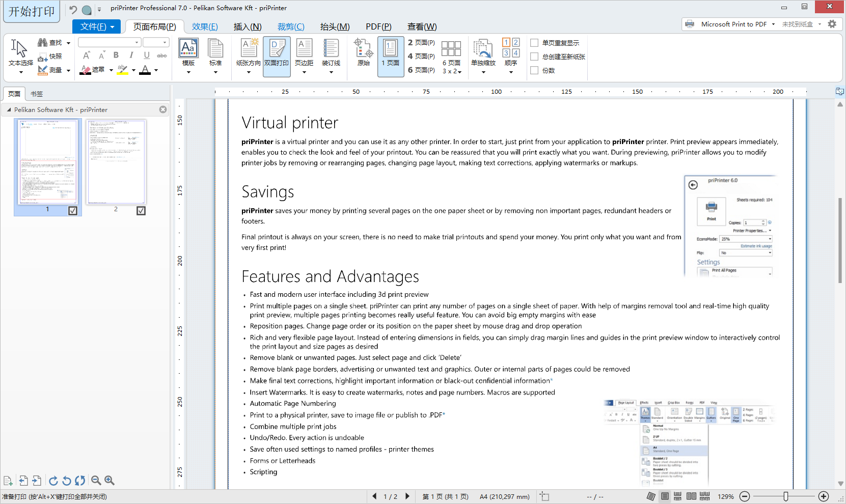Enable the 份数 copies checkbox
846x504 pixels.
534,70
